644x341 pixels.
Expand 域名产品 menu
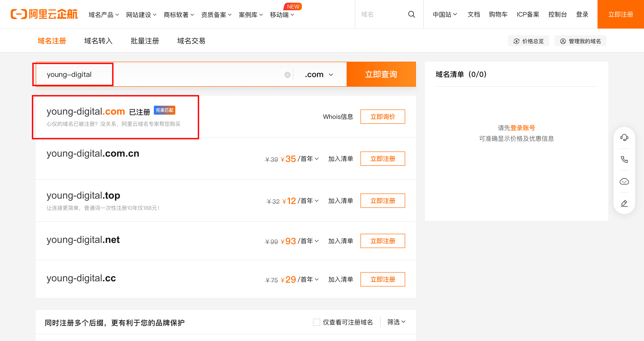[104, 15]
